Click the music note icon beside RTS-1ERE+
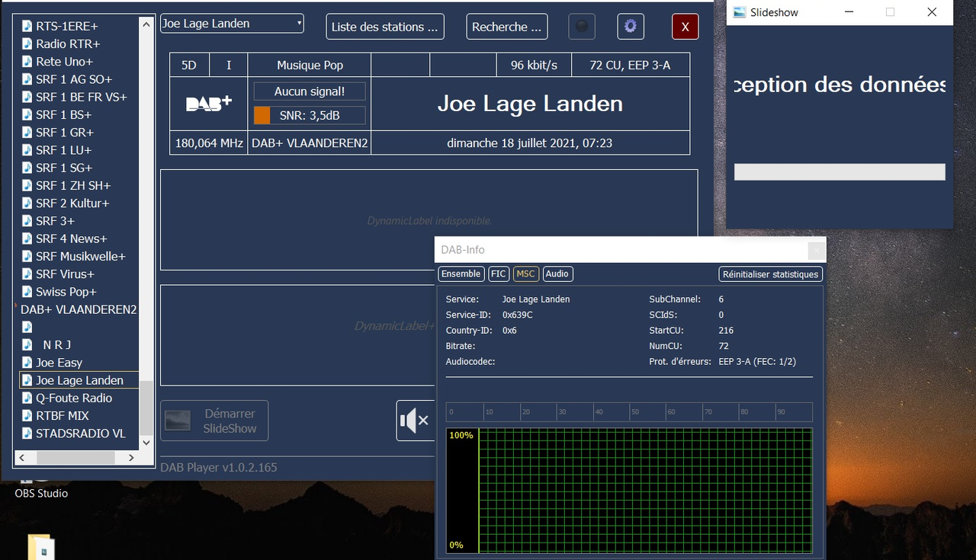This screenshot has width=976, height=560. (x=27, y=26)
